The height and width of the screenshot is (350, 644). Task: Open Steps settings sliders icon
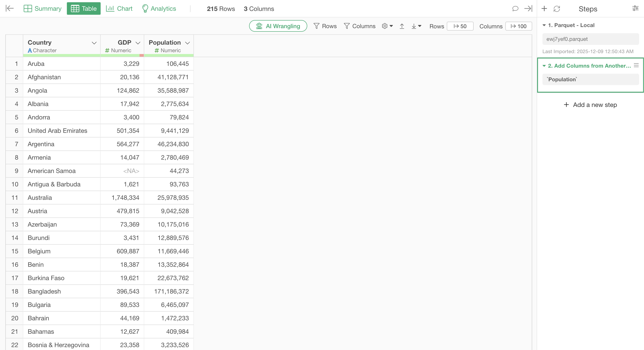tap(635, 8)
